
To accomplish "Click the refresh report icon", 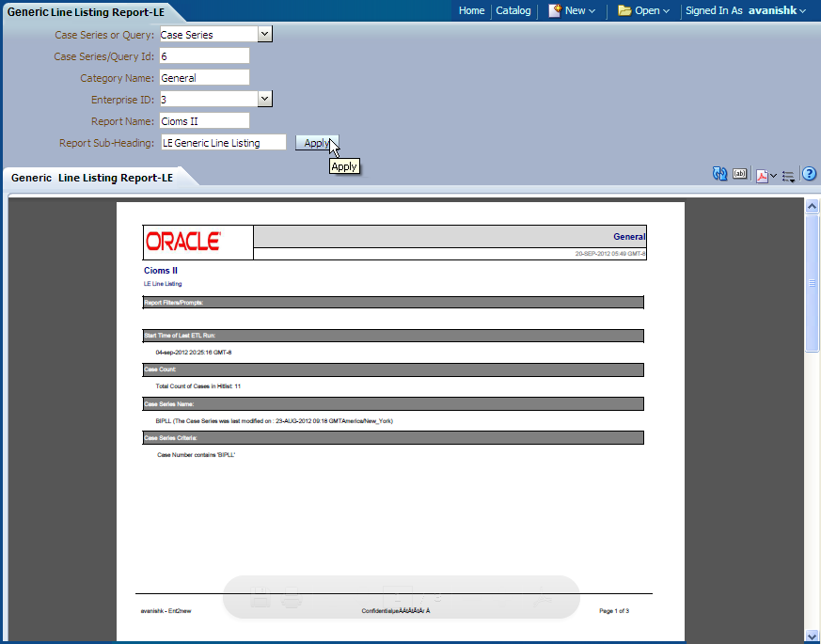I will click(x=720, y=174).
